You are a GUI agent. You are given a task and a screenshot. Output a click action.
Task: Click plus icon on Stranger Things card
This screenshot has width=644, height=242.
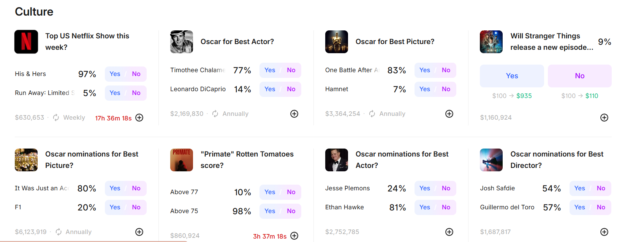pos(604,118)
